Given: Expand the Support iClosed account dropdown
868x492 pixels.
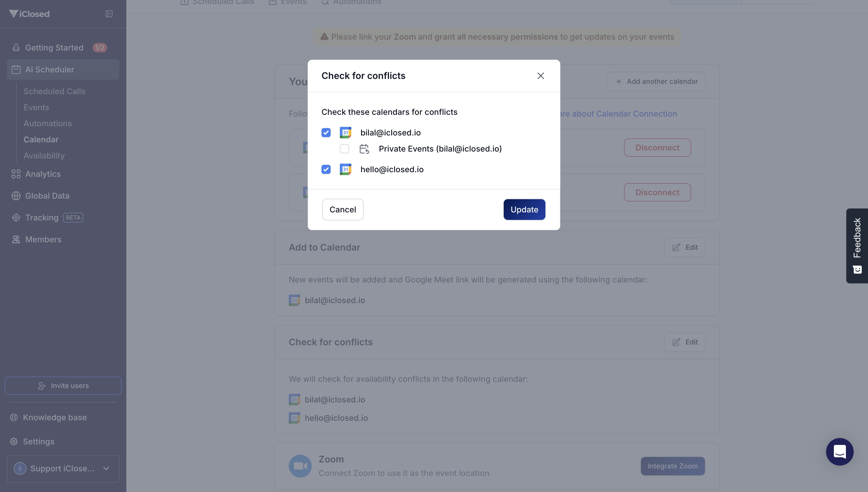Looking at the screenshot, I should point(63,469).
